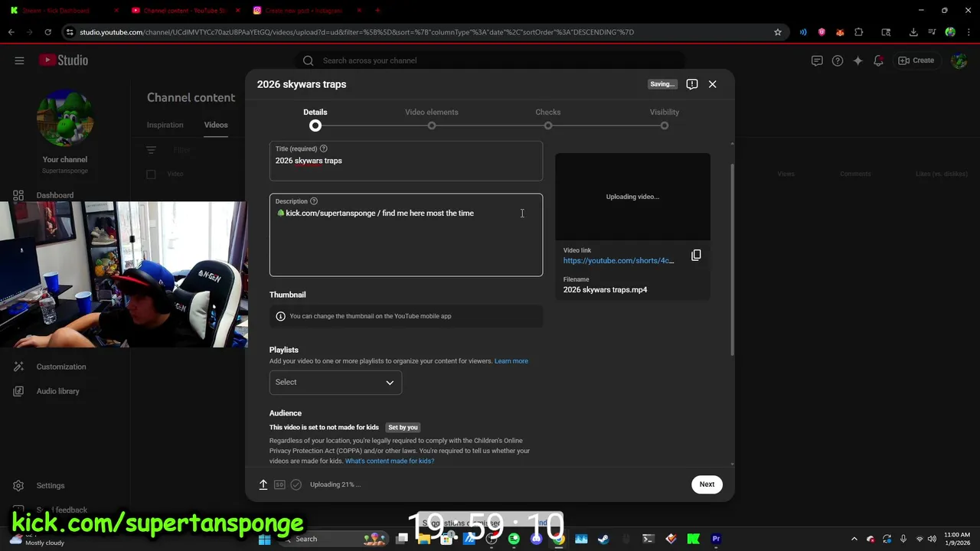Viewport: 980px width, 551px height.
Task: Open the youtube.com/shorts video link
Action: (x=619, y=261)
